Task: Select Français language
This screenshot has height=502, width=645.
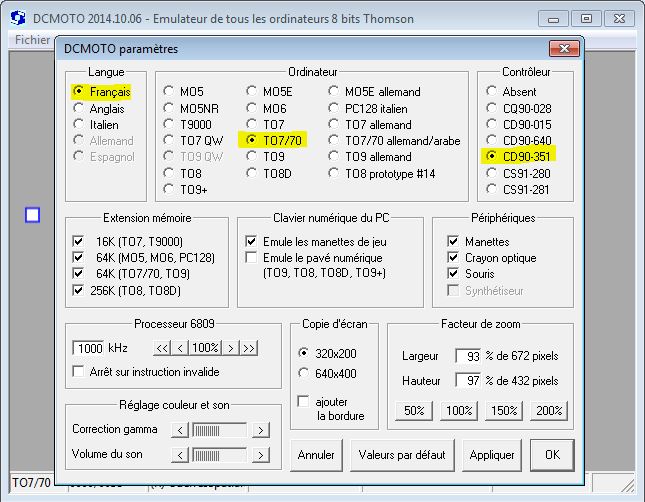Action: click(101, 91)
